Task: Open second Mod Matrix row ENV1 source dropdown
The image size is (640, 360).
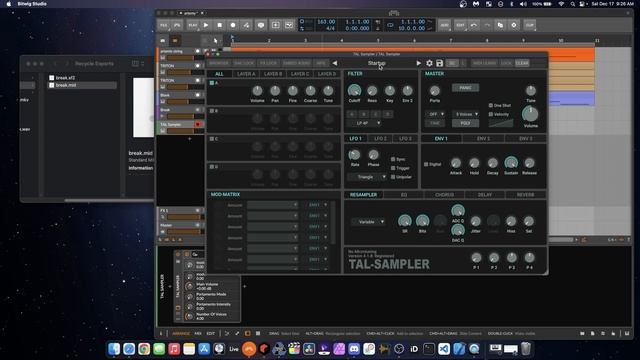Action: pyautogui.click(x=318, y=216)
